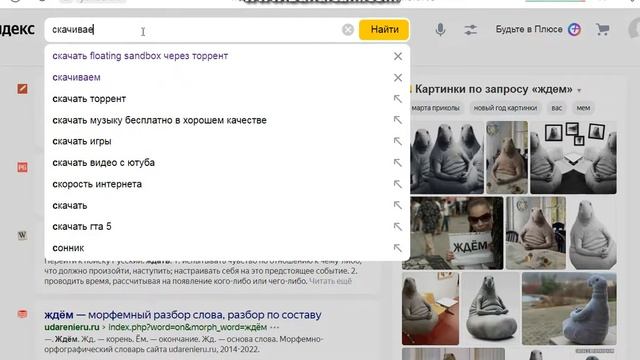Clear the search field with the X icon
The image size is (640, 360).
[348, 29]
